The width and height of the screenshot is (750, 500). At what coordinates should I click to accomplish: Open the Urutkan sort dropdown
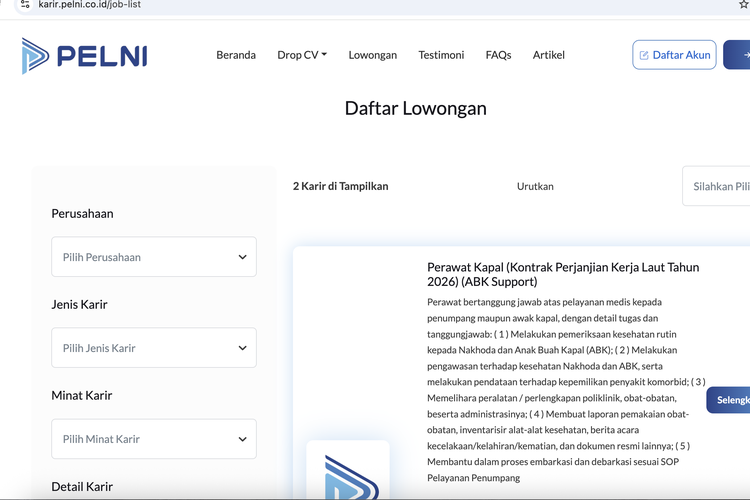(x=717, y=186)
